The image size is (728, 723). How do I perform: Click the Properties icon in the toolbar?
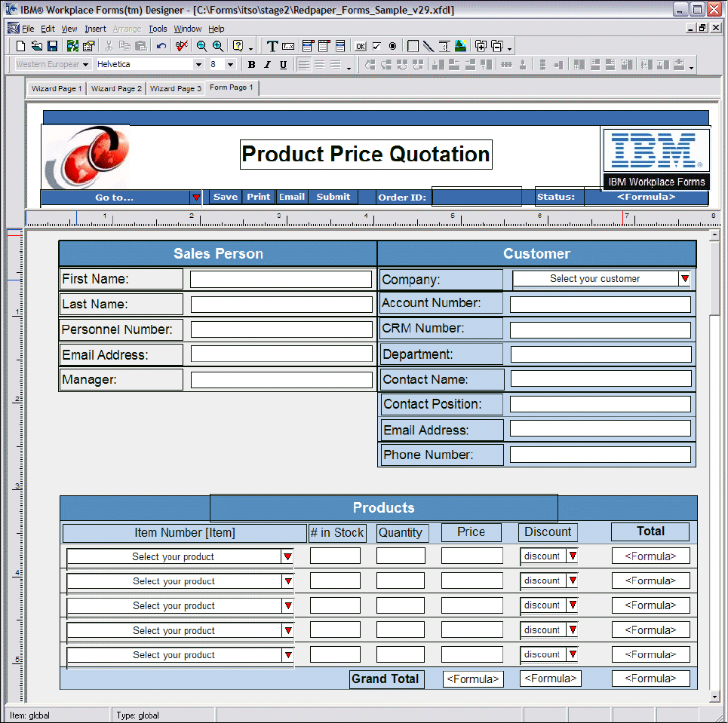pyautogui.click(x=88, y=46)
